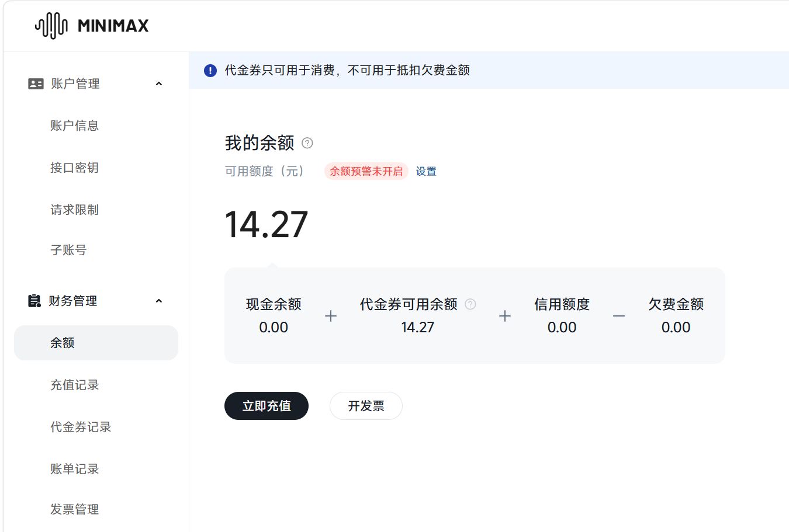789x532 pixels.
Task: Select 子账号 in sidebar
Action: [x=68, y=250]
